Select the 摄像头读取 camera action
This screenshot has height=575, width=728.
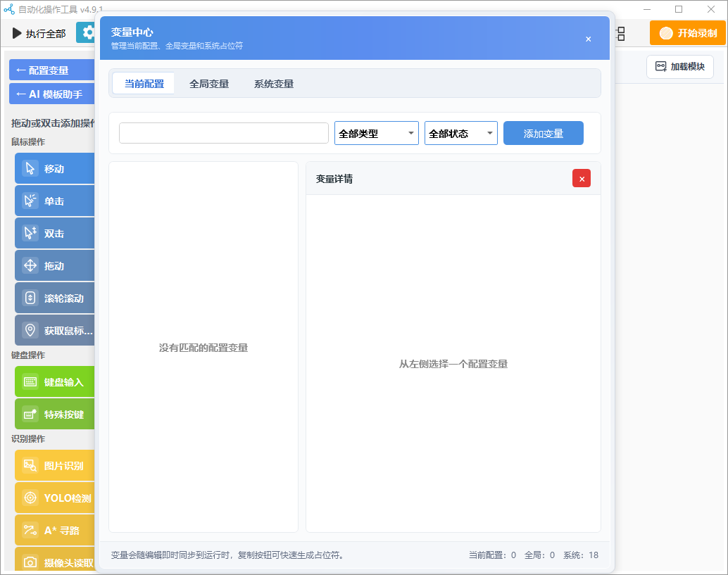point(55,560)
